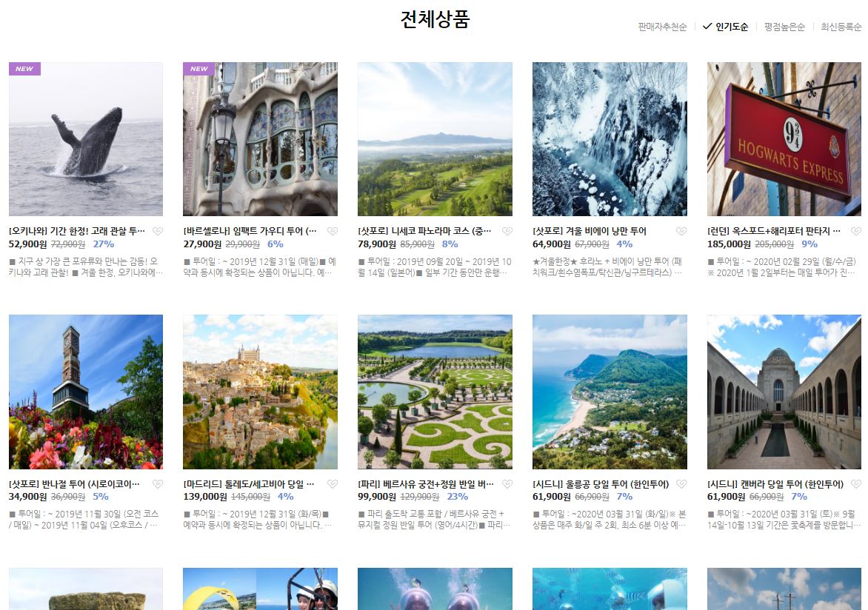Image resolution: width=868 pixels, height=610 pixels.
Task: Click the 27% discount label
Action: [104, 244]
